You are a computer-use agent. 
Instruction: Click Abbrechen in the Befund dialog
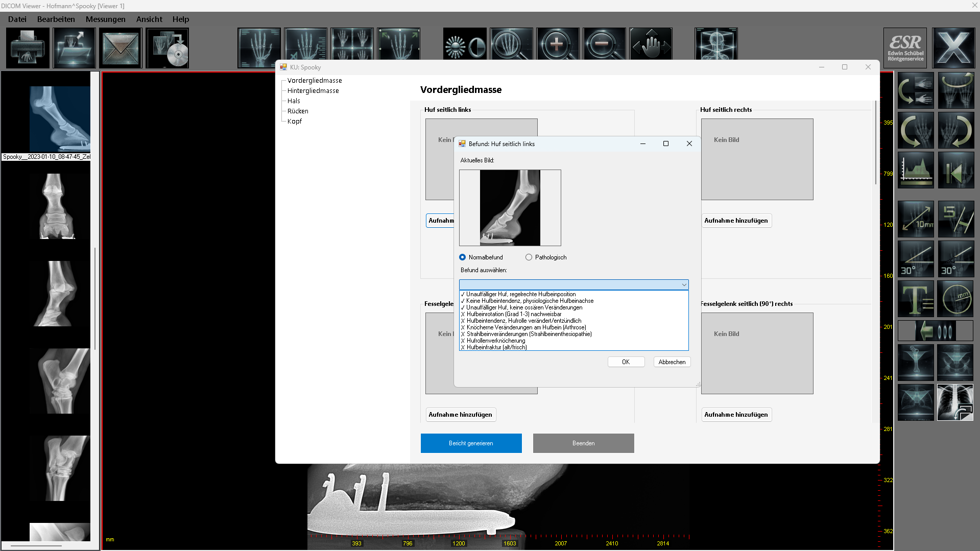coord(672,362)
